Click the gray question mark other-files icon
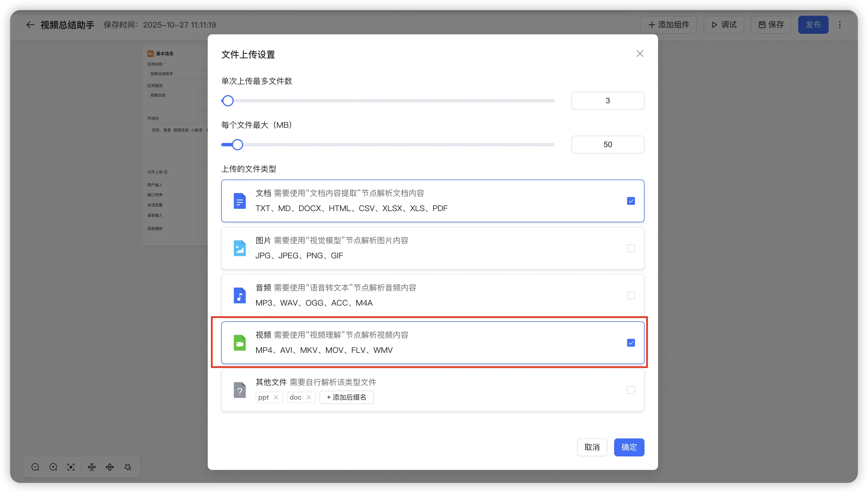The width and height of the screenshot is (868, 493). click(x=240, y=390)
